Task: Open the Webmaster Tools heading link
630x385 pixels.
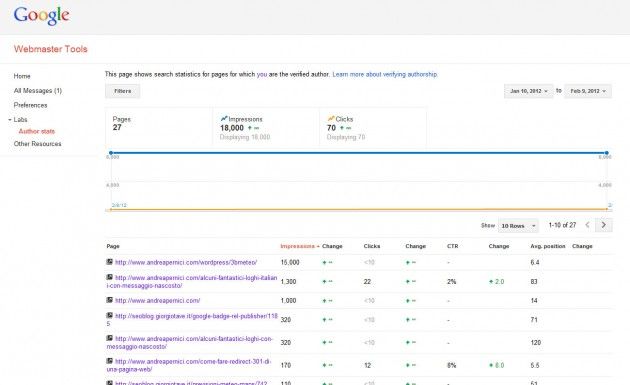Action: coord(51,49)
